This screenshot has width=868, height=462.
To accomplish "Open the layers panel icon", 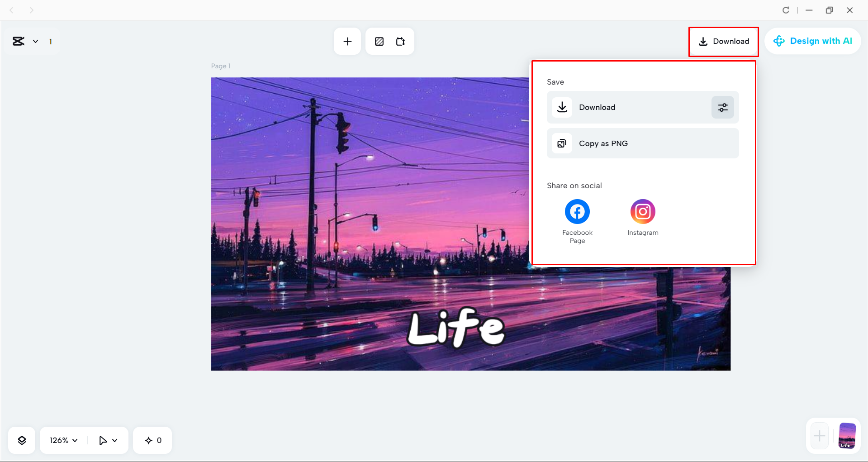I will point(22,440).
